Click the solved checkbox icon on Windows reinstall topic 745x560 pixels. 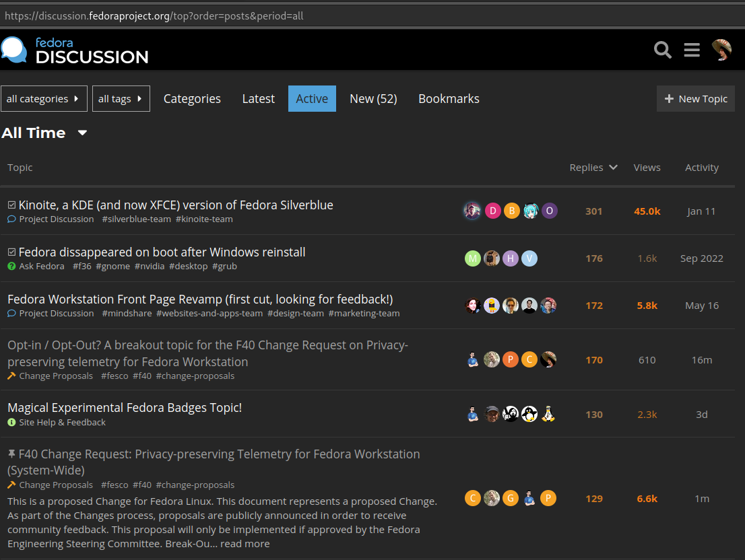click(12, 252)
